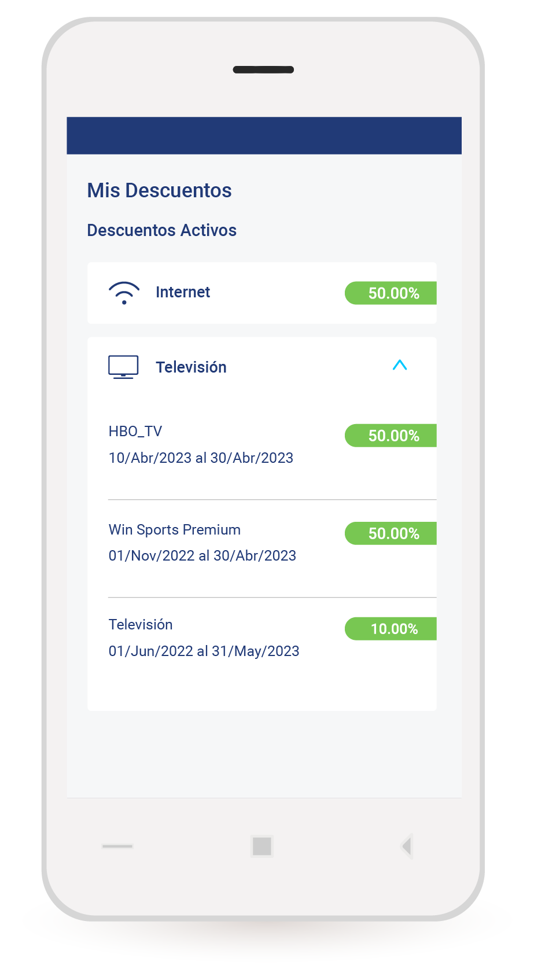Collapse the Televisión section chevron
Viewport: 534px width, 980px height.
(x=400, y=365)
